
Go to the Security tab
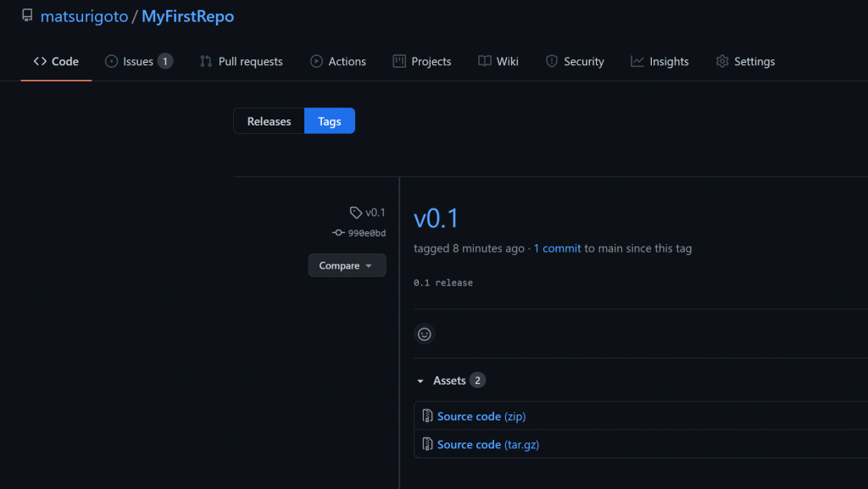click(x=575, y=61)
